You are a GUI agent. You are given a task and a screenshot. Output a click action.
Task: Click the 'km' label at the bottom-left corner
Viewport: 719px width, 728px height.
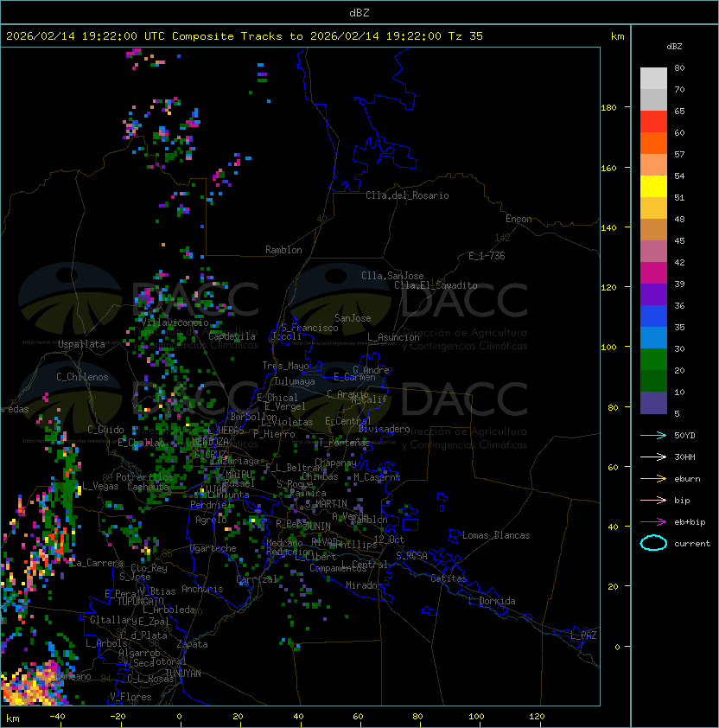tap(13, 718)
